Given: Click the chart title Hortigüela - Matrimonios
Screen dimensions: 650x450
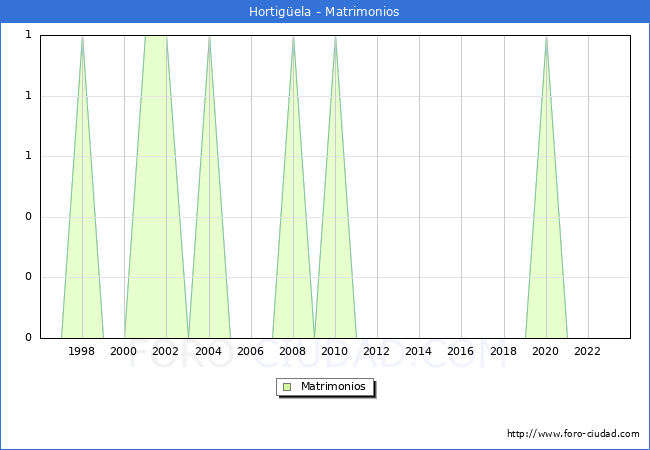Looking at the screenshot, I should click(x=324, y=12).
